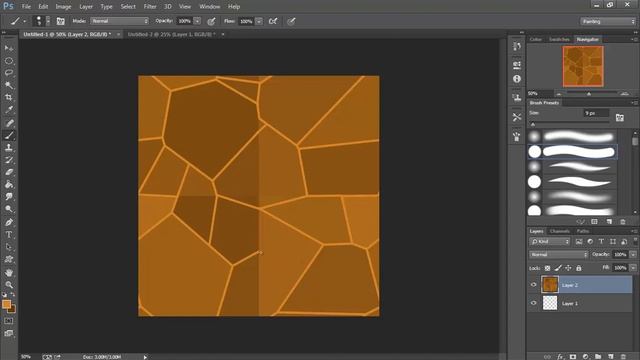Select the Custom Shape tool

(x=9, y=259)
